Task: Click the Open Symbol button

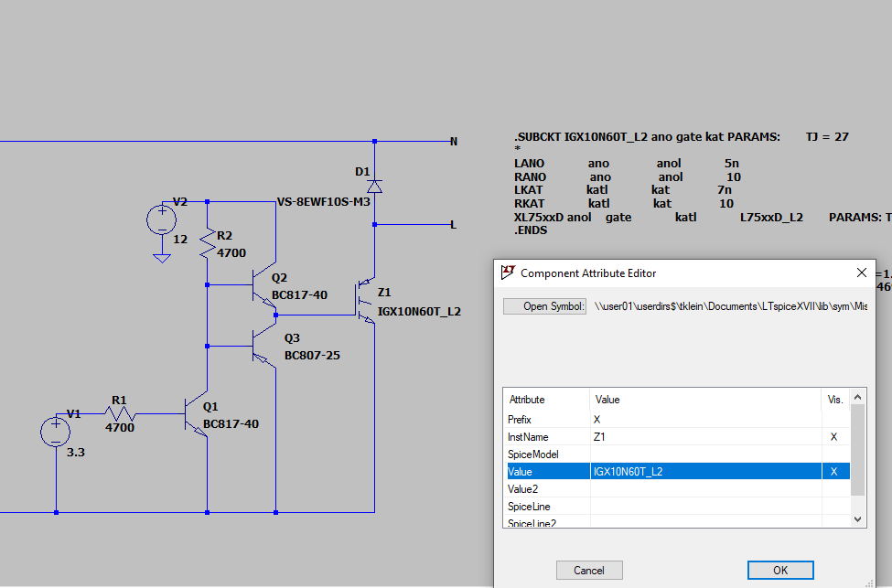Action: (x=544, y=305)
